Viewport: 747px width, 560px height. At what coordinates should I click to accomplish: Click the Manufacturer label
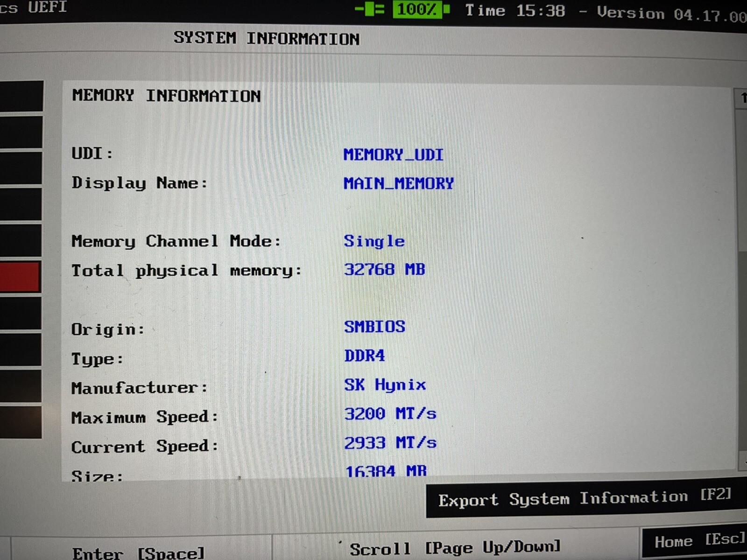click(139, 388)
